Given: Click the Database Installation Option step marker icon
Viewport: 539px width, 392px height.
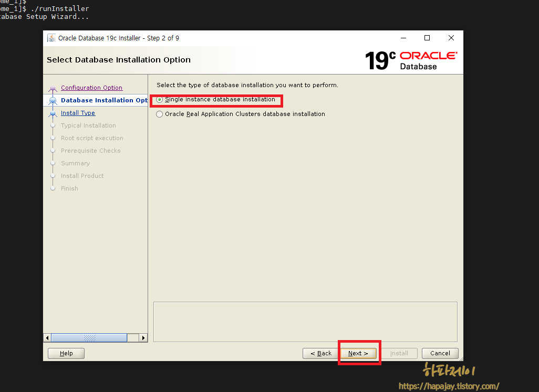Looking at the screenshot, I should pos(53,101).
